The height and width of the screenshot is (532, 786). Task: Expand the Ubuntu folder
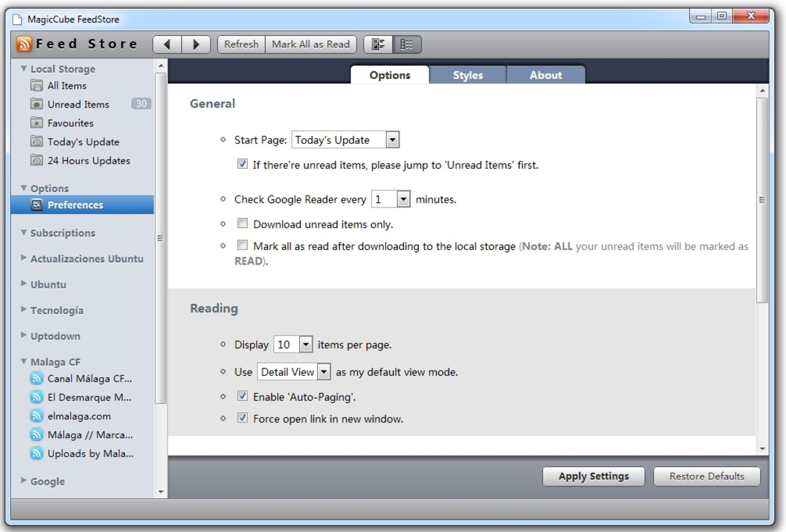click(x=23, y=283)
